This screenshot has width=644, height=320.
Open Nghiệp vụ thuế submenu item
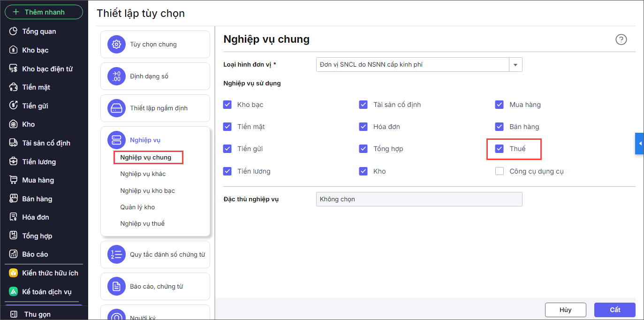[143, 224]
